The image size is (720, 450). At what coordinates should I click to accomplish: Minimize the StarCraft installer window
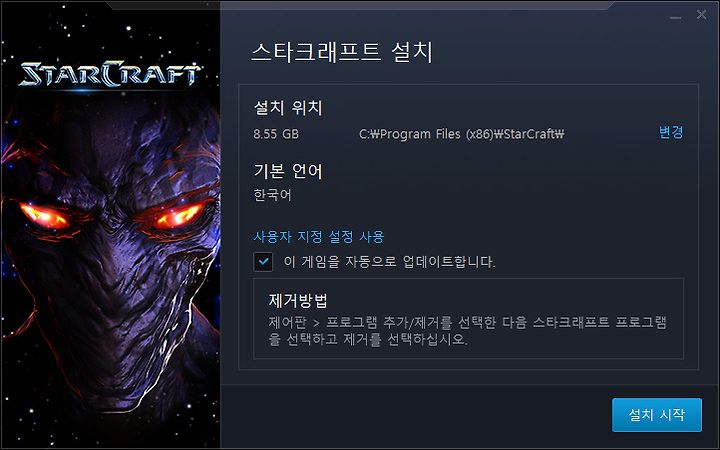(675, 17)
